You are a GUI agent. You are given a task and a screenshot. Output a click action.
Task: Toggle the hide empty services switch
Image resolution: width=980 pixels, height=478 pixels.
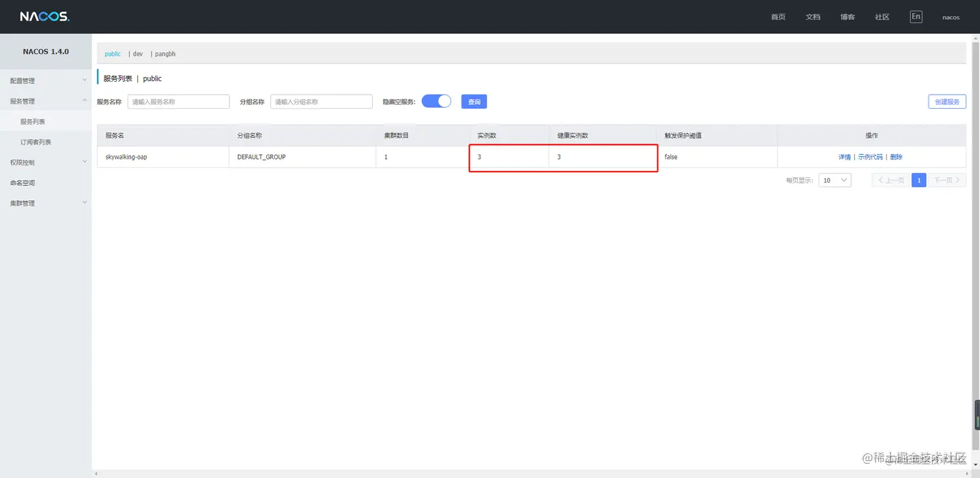point(436,101)
